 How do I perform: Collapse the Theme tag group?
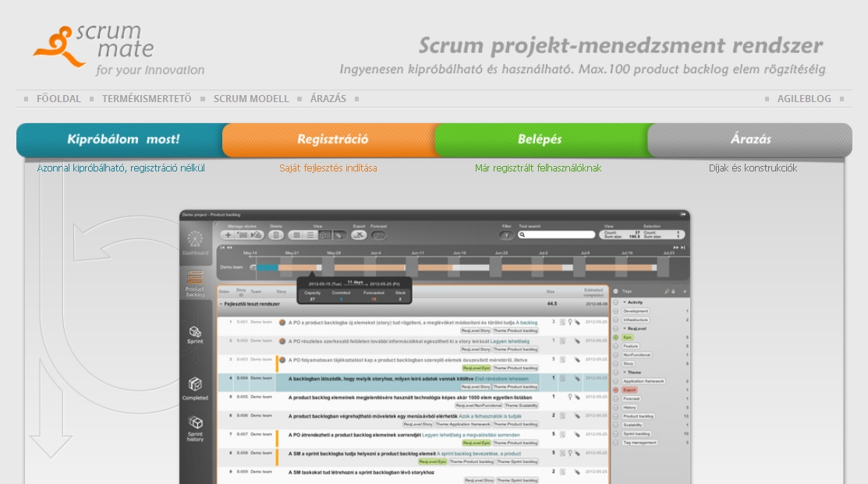pos(624,373)
